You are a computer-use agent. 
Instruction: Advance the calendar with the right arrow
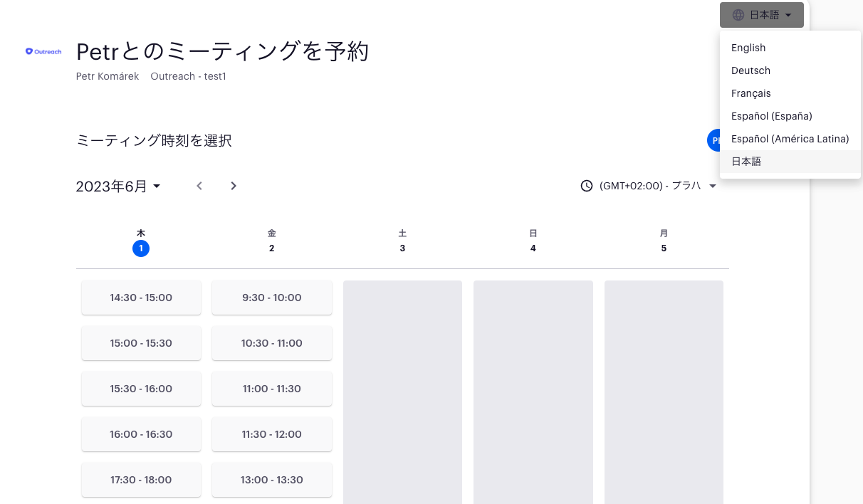pos(234,186)
